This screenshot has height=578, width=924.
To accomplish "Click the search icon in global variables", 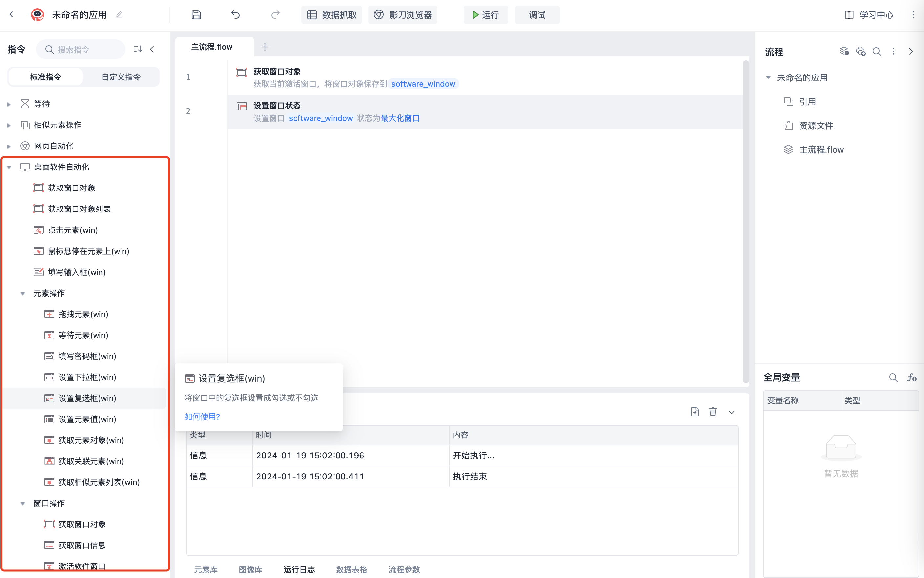I will point(893,378).
